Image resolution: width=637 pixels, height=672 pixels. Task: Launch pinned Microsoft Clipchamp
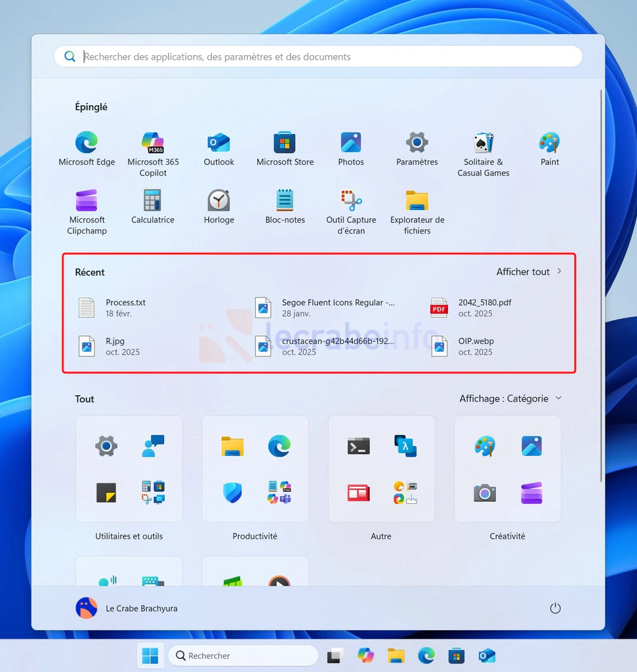click(87, 212)
